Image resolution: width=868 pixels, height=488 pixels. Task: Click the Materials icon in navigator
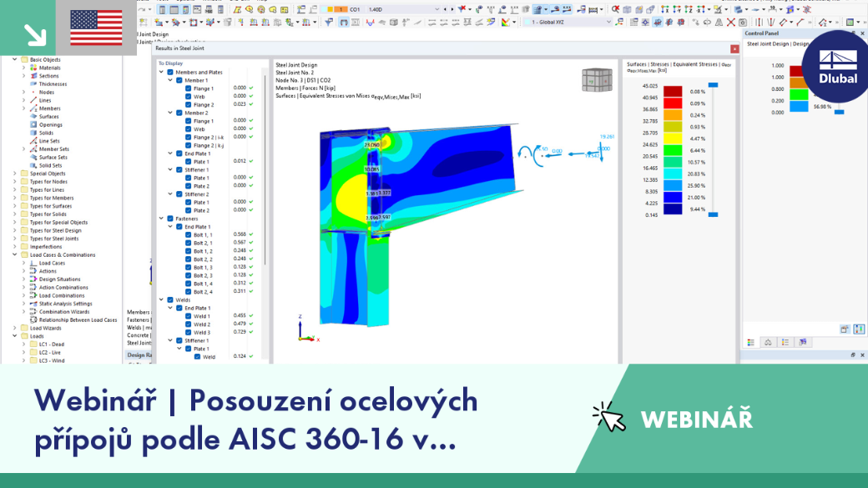(x=33, y=68)
